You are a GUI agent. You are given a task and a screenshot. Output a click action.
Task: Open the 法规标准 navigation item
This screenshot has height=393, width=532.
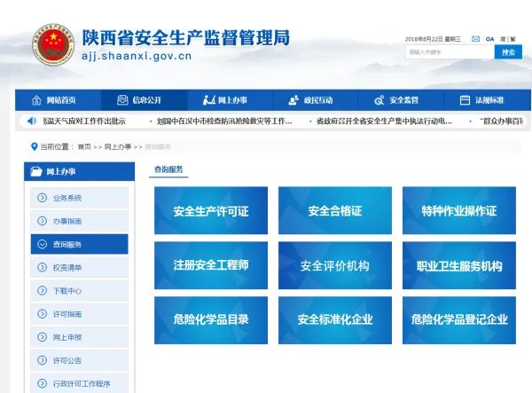point(487,100)
